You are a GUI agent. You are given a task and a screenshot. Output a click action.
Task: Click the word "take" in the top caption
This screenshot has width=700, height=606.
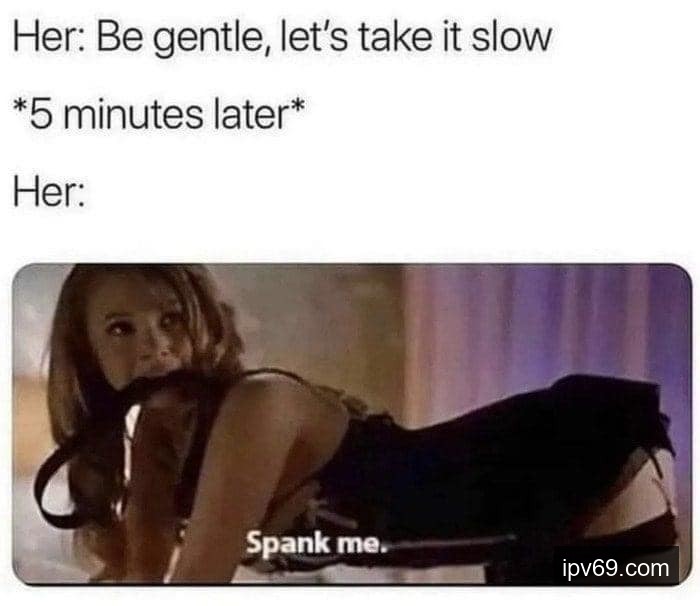point(395,38)
